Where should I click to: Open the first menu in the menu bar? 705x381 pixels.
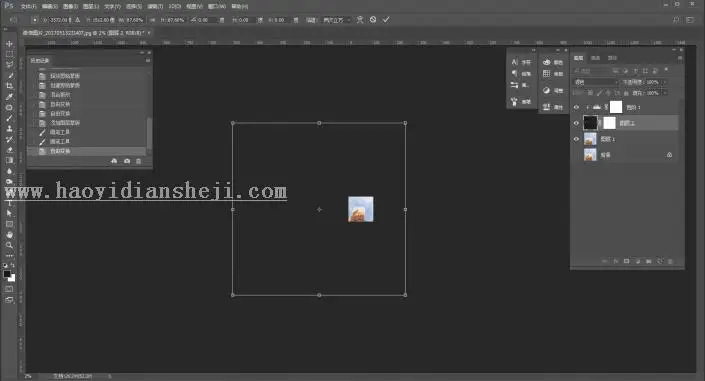[28, 7]
